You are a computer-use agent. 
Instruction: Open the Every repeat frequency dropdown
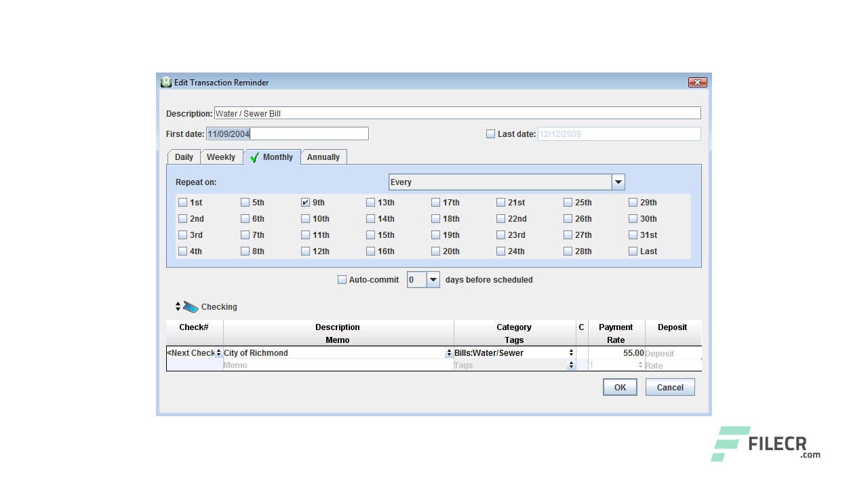click(618, 182)
